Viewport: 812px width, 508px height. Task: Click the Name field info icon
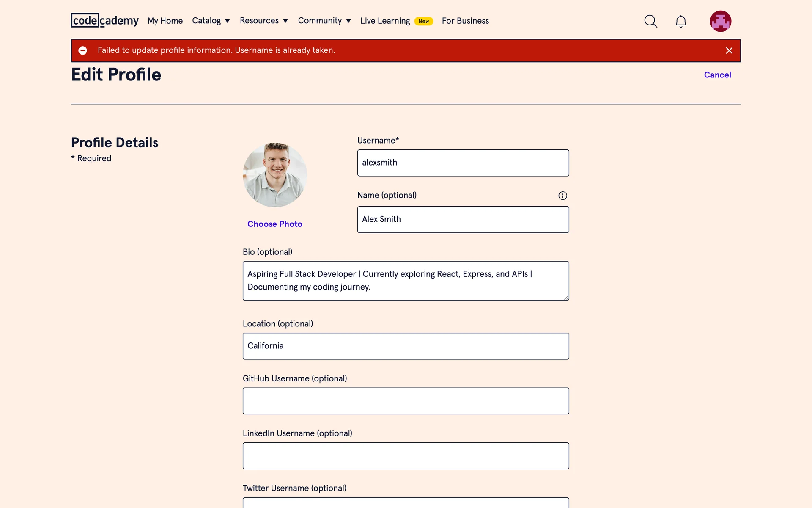pos(562,196)
